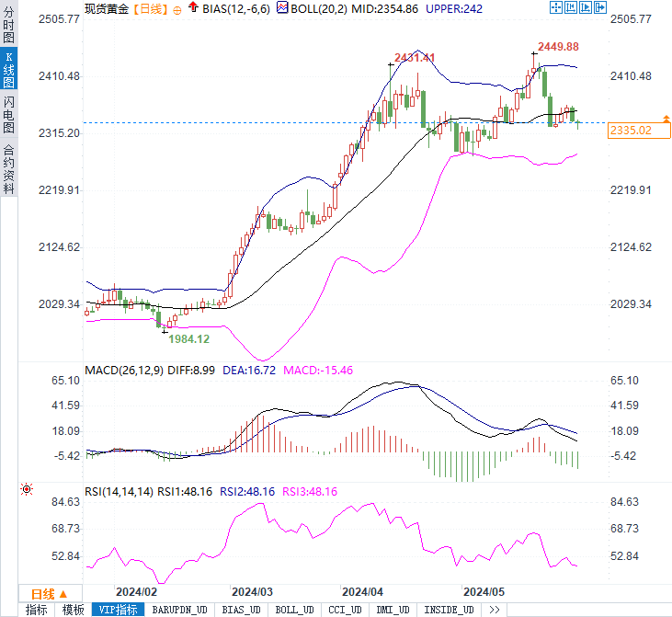Image resolution: width=672 pixels, height=617 pixels.
Task: Click the 2024/03 date axis label
Action: tap(252, 591)
